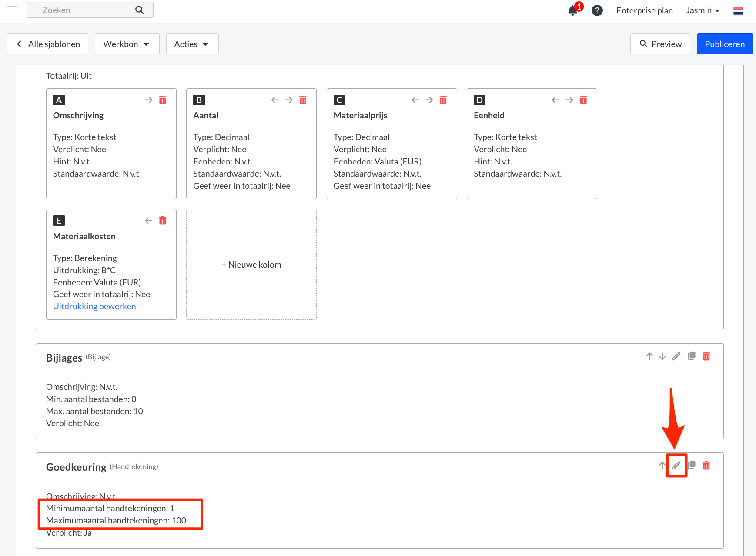Click the Enterprise plan label
The height and width of the screenshot is (556, 756).
[x=645, y=10]
